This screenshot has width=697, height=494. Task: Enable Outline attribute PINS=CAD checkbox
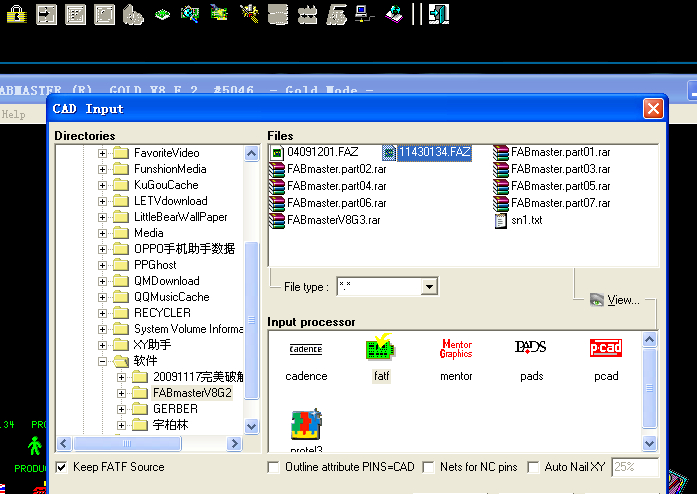click(273, 467)
